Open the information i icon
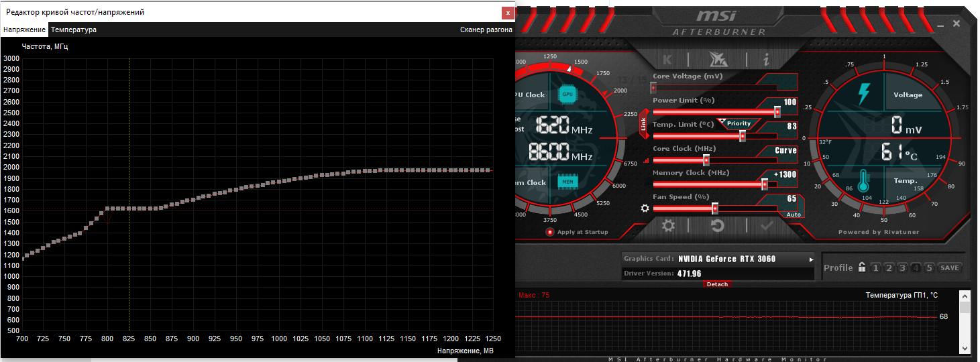Screen dimensions: 980x362 pos(766,59)
